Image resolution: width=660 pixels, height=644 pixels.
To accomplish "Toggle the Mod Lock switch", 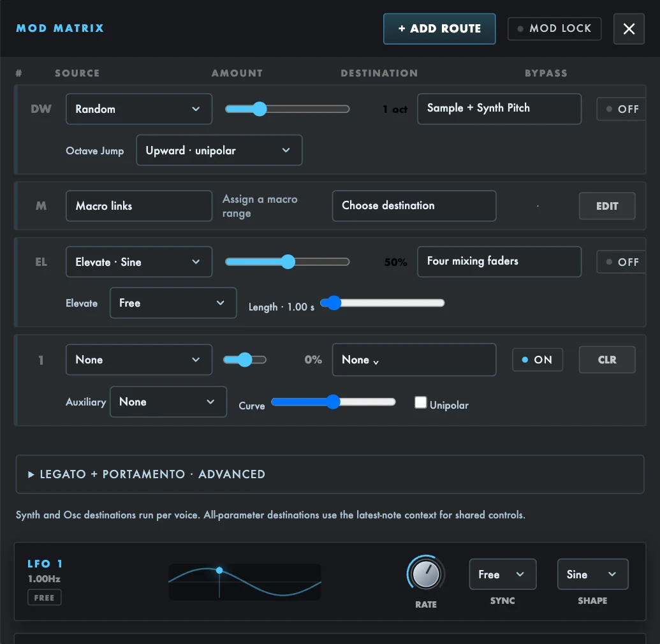I will coord(554,29).
